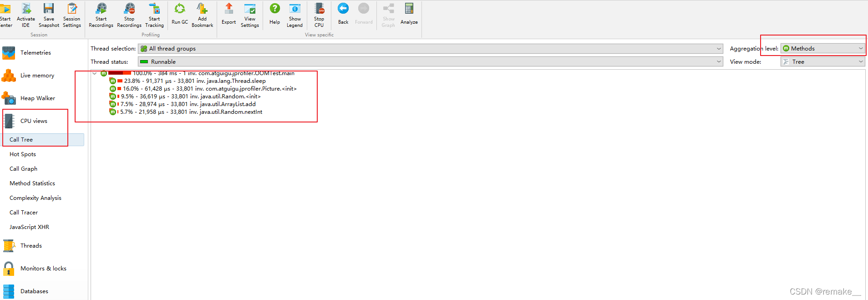
Task: Select the java.lang.Thread.sleep row
Action: (x=188, y=81)
